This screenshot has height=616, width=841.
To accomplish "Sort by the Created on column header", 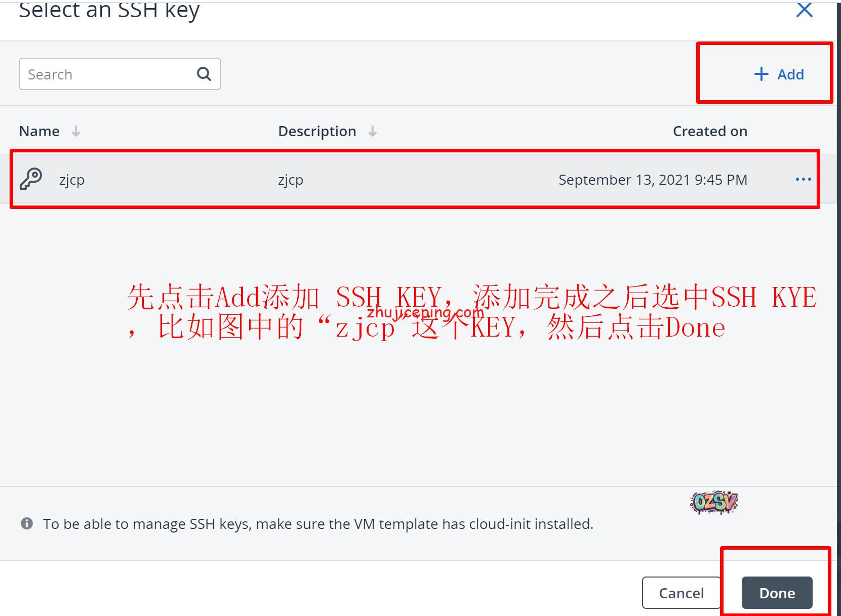I will point(710,131).
